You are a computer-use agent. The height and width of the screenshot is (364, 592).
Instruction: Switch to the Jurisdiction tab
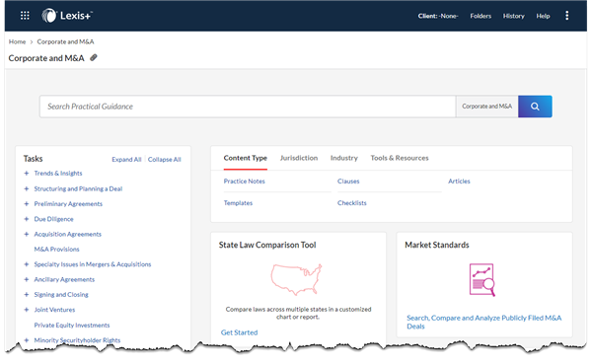point(299,158)
